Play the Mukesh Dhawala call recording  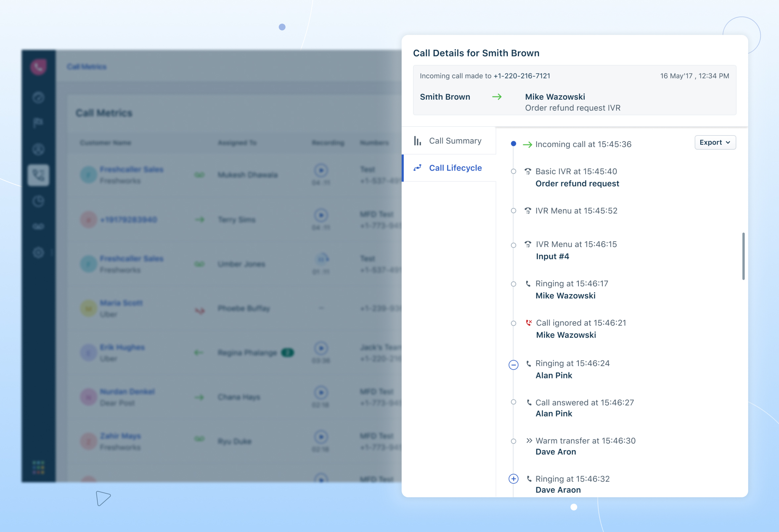pos(321,170)
